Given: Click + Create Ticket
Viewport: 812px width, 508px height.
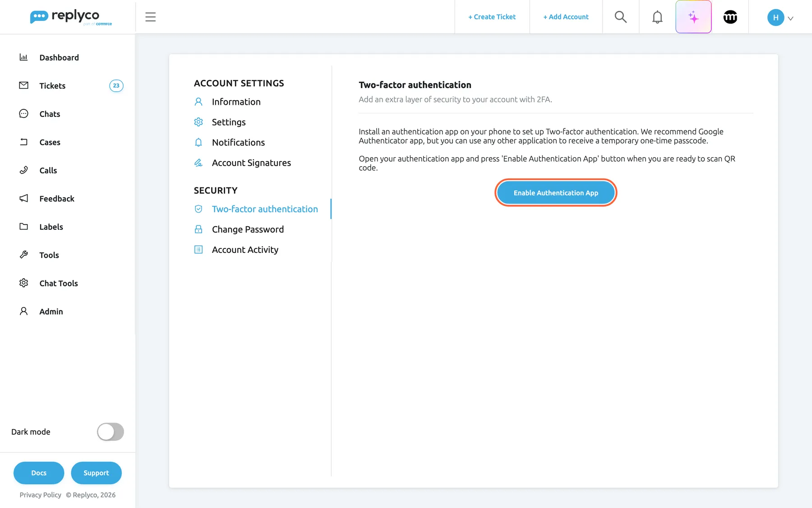Looking at the screenshot, I should (x=492, y=17).
